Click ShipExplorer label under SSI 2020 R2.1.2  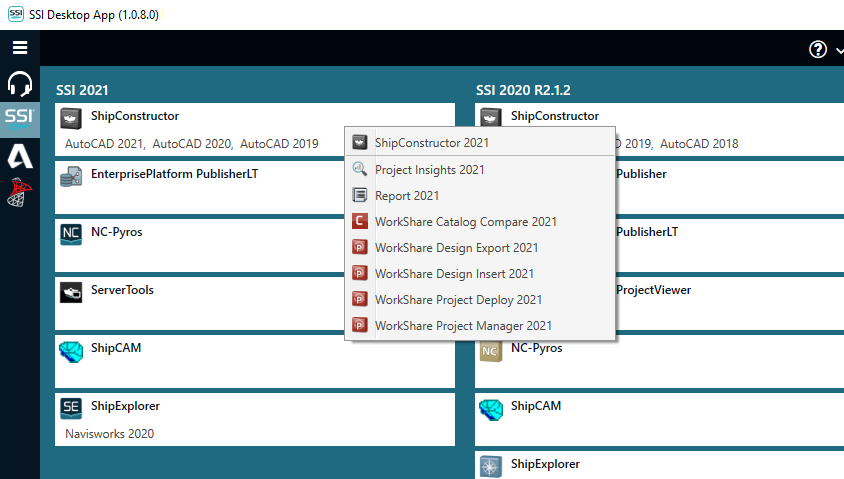(x=545, y=464)
